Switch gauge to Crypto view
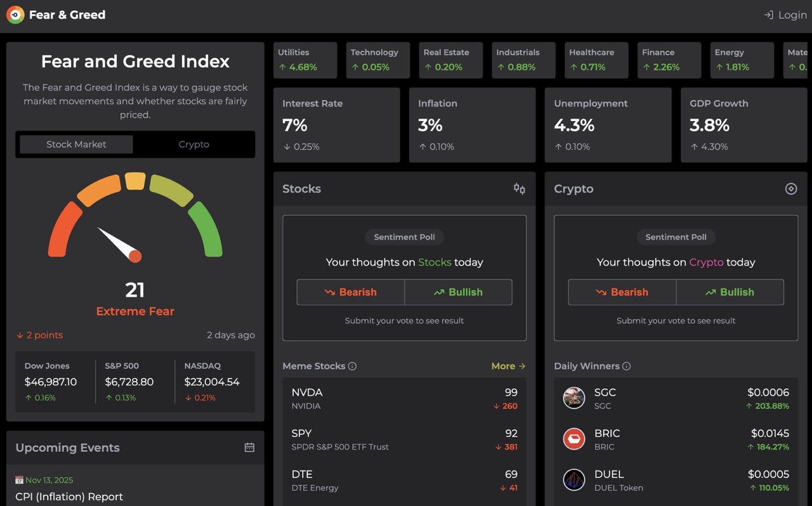The image size is (812, 506). [193, 145]
